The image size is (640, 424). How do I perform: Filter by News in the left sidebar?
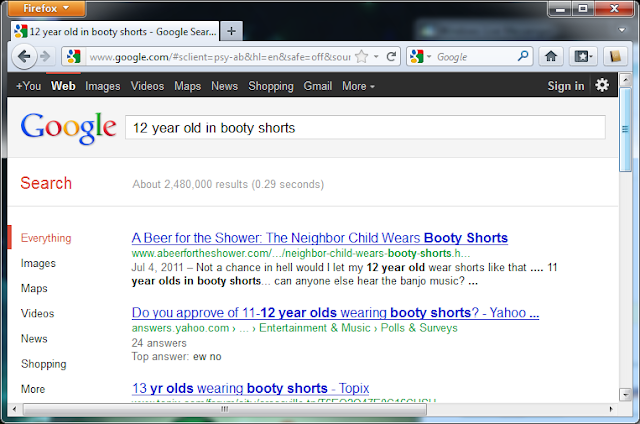[34, 339]
